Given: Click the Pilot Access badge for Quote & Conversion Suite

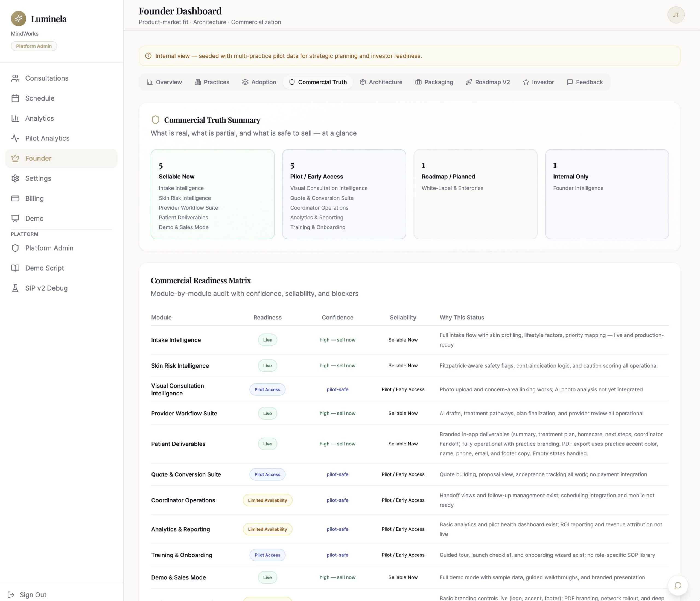Looking at the screenshot, I should [267, 474].
